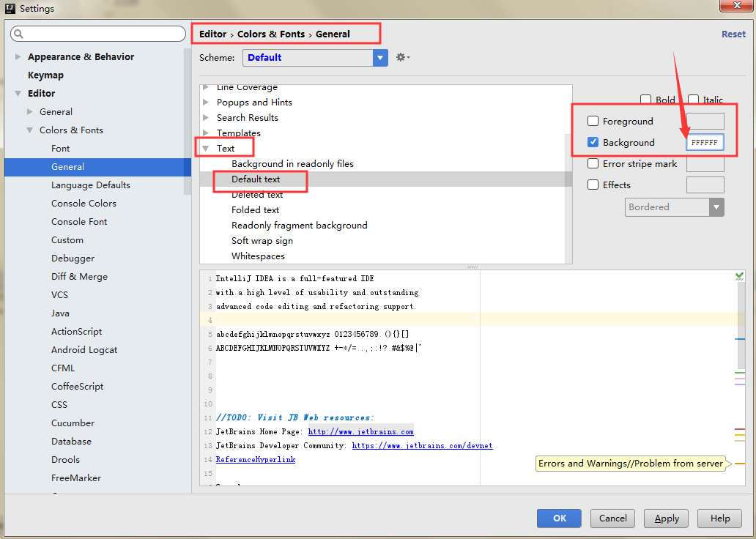The height and width of the screenshot is (539, 756).
Task: Check the Foreground checkbox
Action: pyautogui.click(x=593, y=121)
